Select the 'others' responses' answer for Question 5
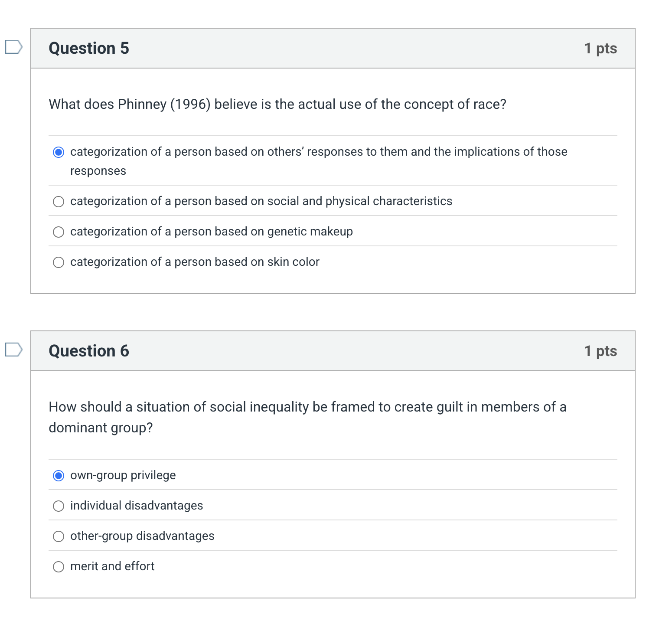 coord(59,152)
